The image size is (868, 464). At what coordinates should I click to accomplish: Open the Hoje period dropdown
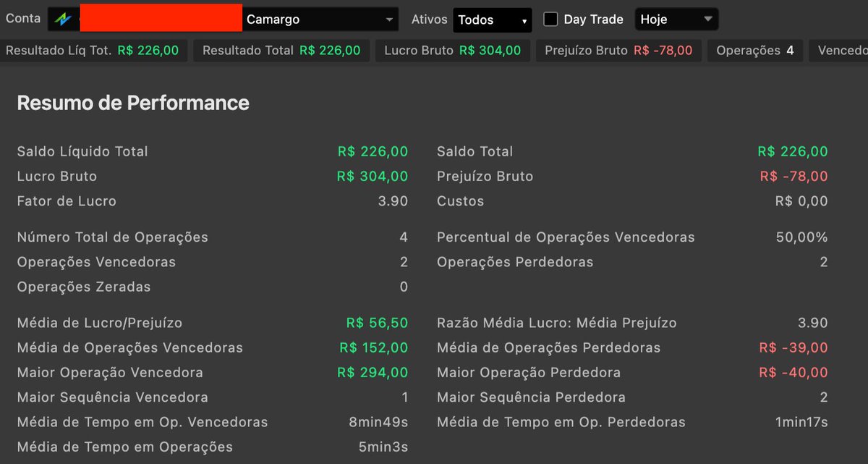(x=676, y=20)
